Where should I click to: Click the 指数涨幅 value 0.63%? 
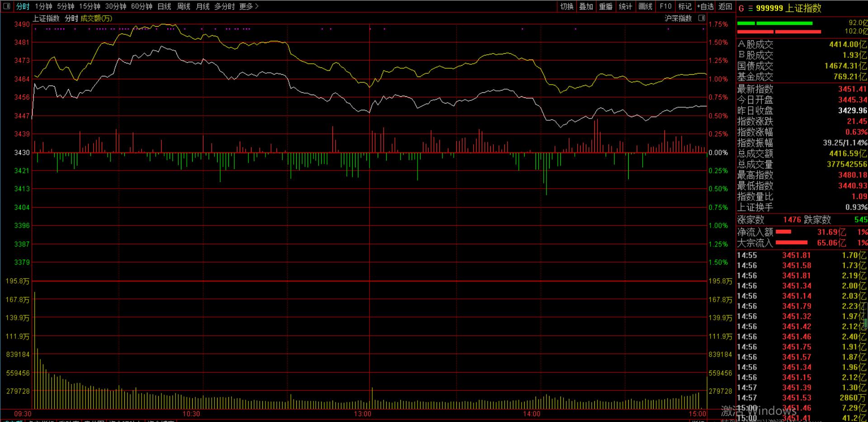[856, 133]
